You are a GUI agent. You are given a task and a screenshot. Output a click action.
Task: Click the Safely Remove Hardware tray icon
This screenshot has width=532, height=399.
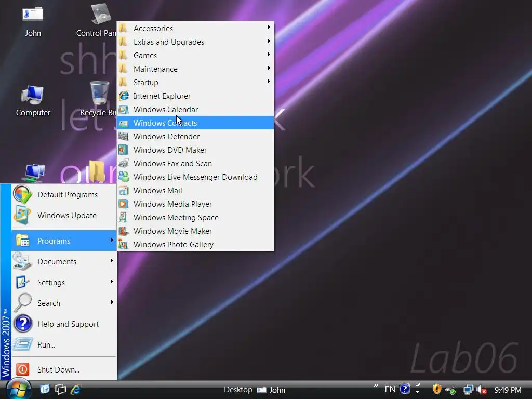click(450, 390)
